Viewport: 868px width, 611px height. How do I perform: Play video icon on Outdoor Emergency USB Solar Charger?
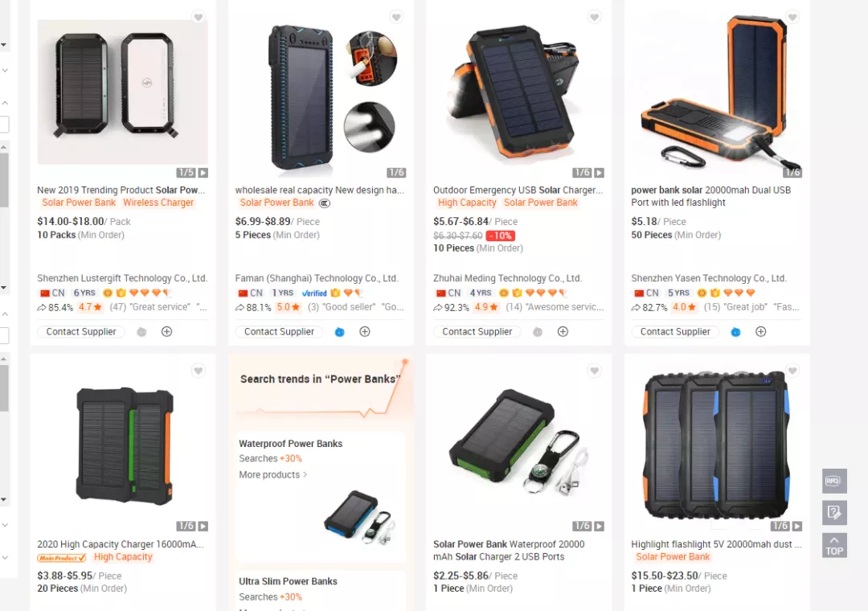[x=599, y=173]
